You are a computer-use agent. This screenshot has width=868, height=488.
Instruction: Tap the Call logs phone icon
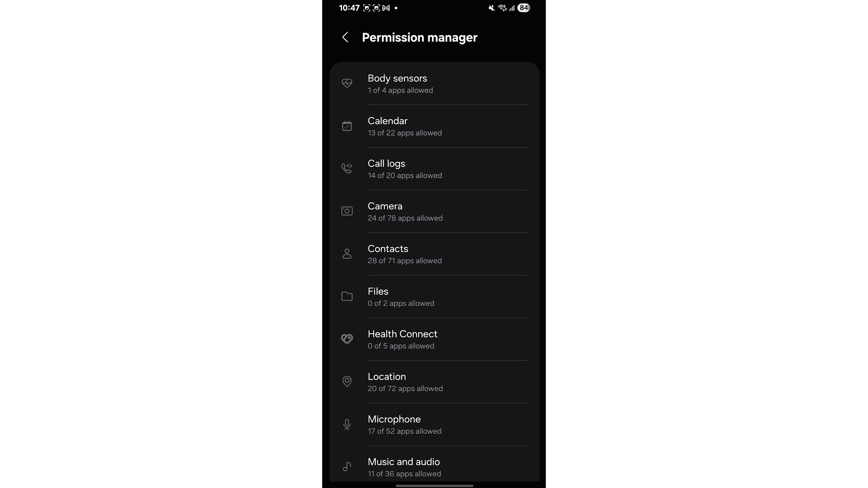(347, 168)
